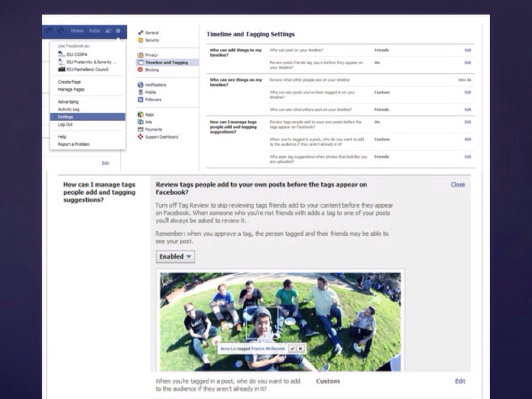Click the Payments card icon in the sidebar

pyautogui.click(x=140, y=129)
